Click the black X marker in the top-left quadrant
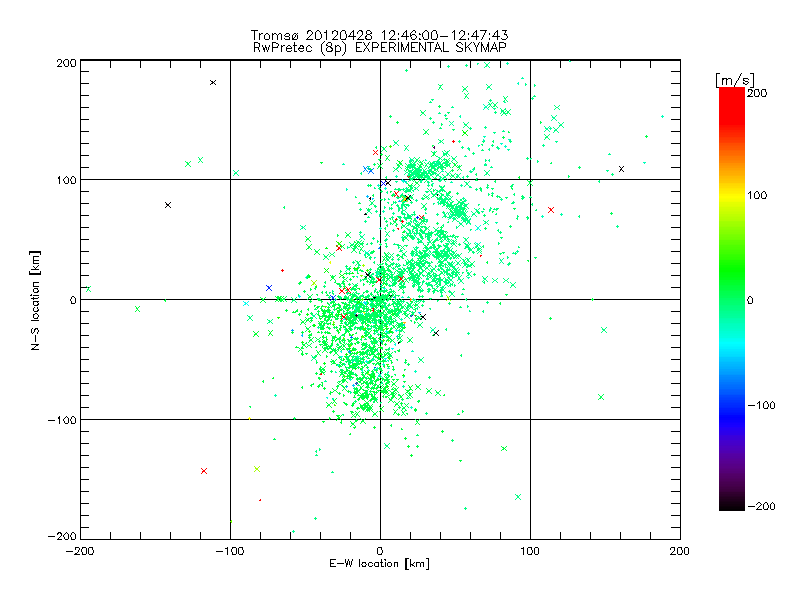 coord(213,82)
